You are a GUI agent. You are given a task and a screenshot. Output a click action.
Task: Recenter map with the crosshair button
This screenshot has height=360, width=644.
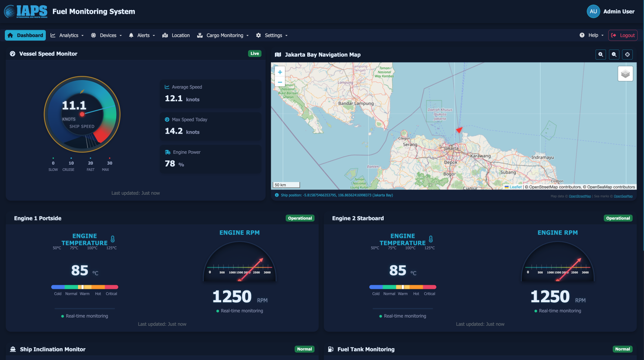[627, 55]
